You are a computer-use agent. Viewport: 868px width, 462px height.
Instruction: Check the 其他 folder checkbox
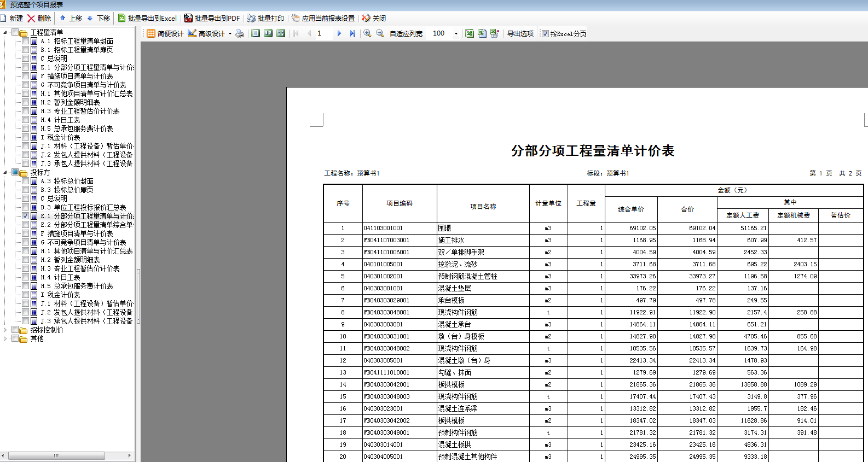[x=15, y=338]
